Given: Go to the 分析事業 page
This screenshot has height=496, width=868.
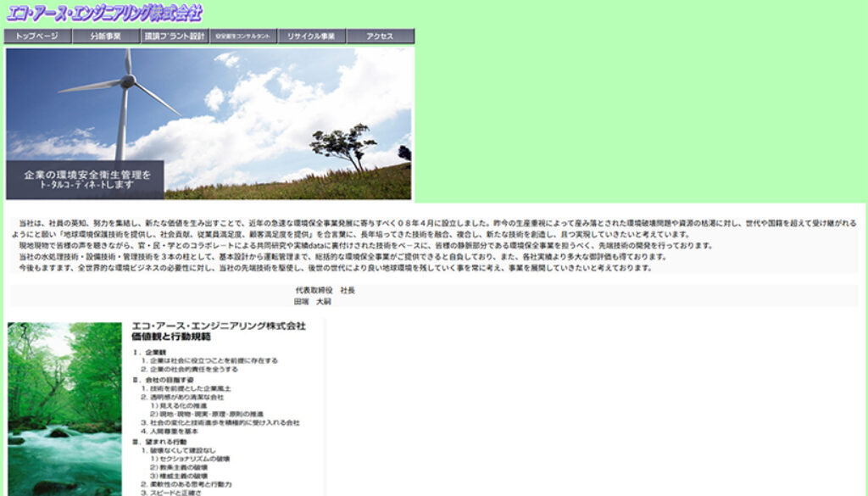Looking at the screenshot, I should coord(106,36).
